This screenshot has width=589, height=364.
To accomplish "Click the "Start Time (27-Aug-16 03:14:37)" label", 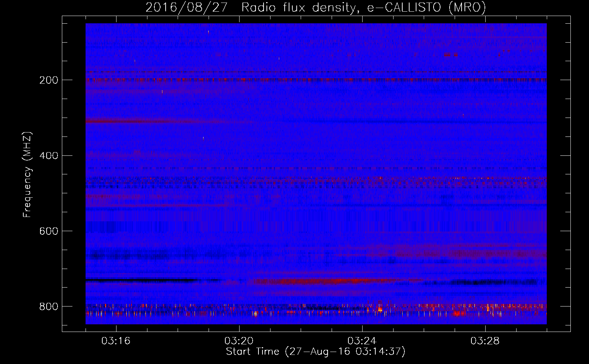I will (316, 352).
